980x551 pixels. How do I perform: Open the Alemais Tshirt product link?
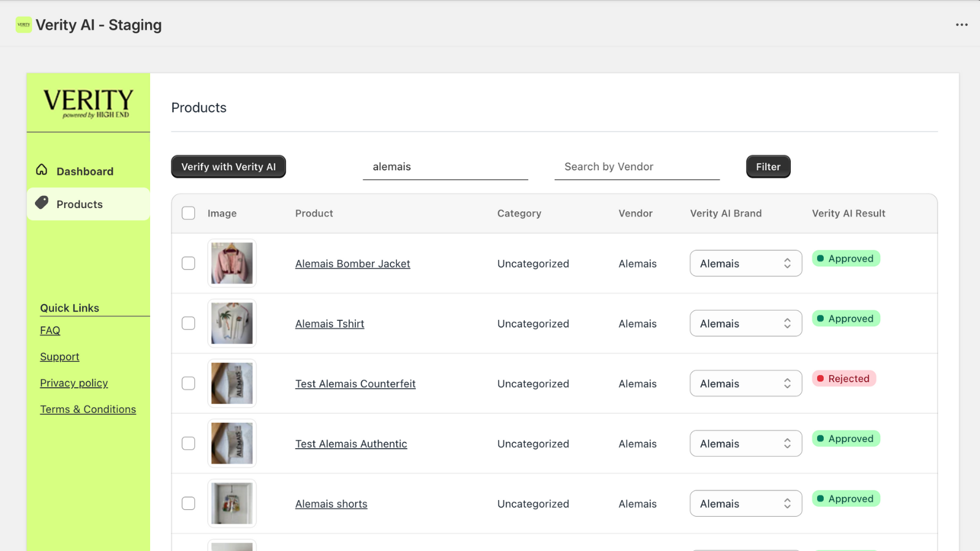330,324
